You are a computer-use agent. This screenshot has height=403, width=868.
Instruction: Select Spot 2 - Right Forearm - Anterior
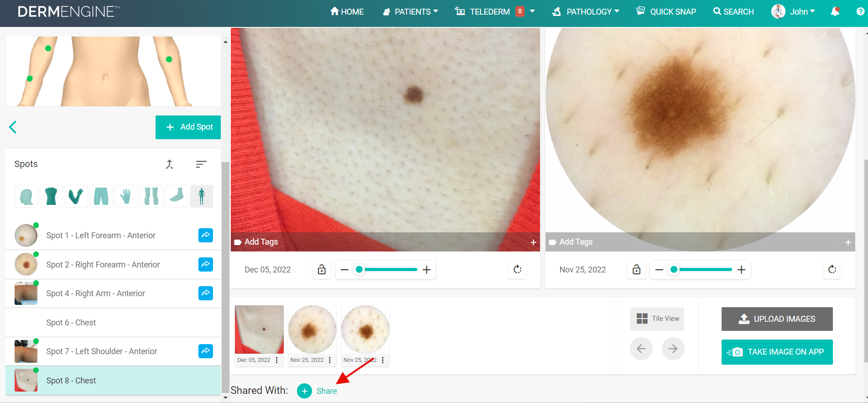[x=113, y=265]
